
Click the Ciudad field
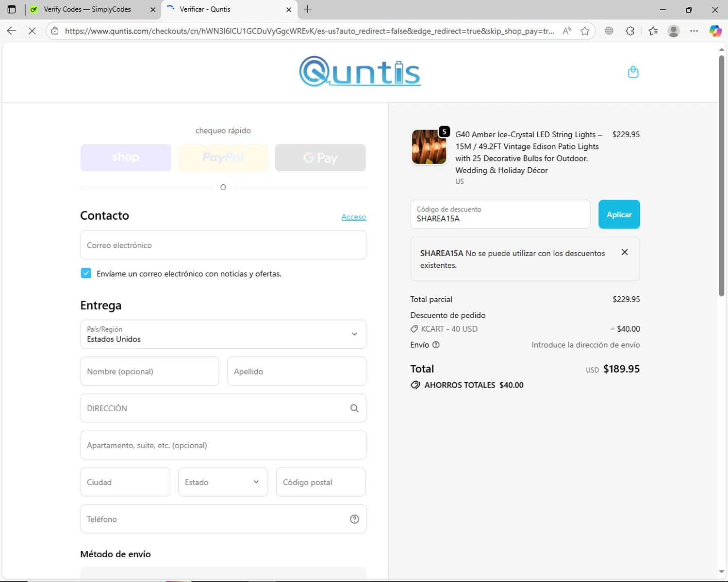pyautogui.click(x=125, y=482)
